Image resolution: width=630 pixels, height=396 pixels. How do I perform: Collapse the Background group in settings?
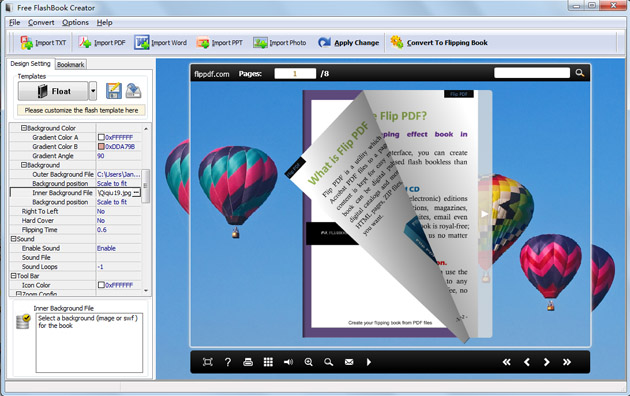24,165
